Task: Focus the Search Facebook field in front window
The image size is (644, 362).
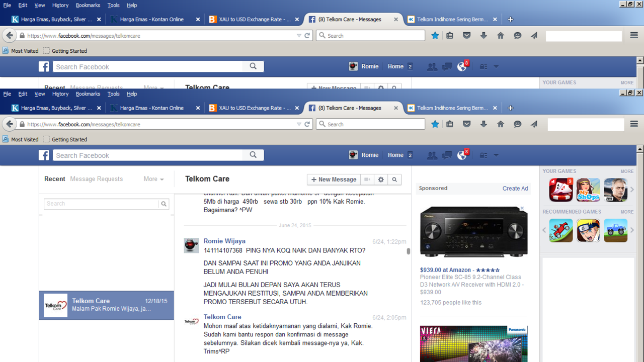Action: [x=148, y=155]
